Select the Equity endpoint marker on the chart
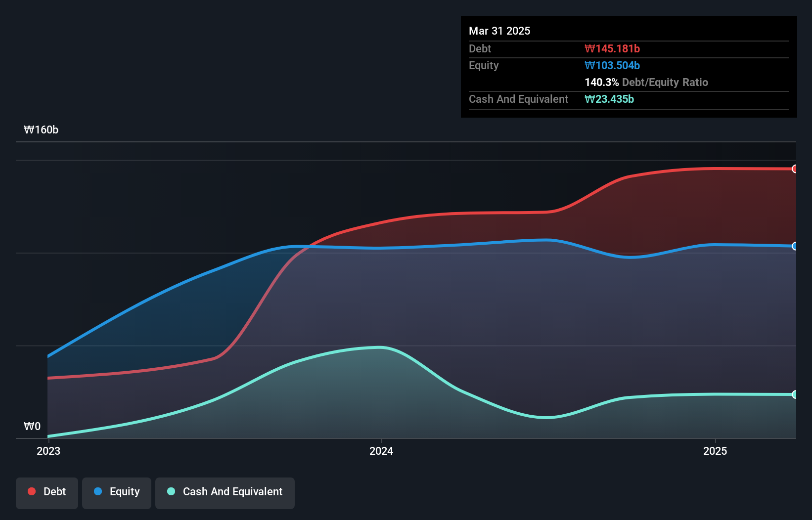The image size is (812, 520). coord(795,246)
